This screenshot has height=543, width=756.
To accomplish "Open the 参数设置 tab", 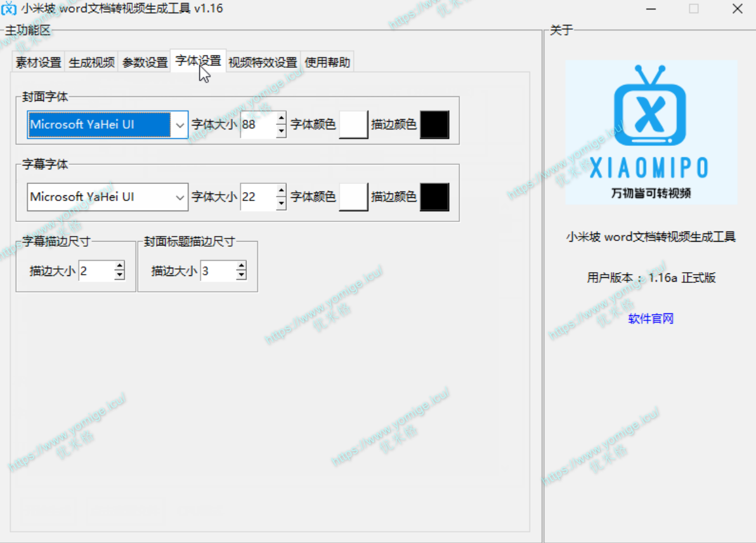I will (x=145, y=62).
